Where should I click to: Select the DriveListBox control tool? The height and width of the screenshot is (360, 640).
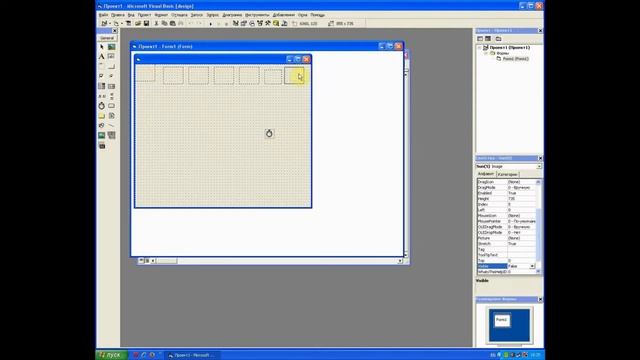click(111, 106)
